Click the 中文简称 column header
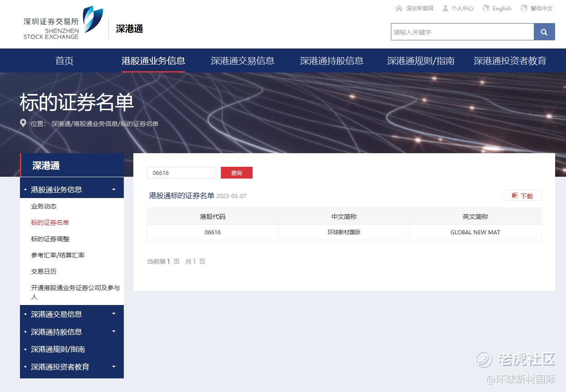Viewport: 566px width, 392px height. coord(344,217)
